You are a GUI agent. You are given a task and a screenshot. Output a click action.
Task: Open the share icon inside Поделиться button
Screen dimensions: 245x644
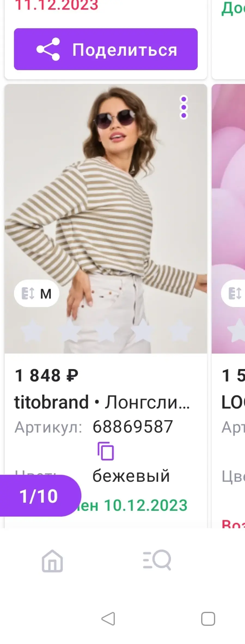point(48,49)
